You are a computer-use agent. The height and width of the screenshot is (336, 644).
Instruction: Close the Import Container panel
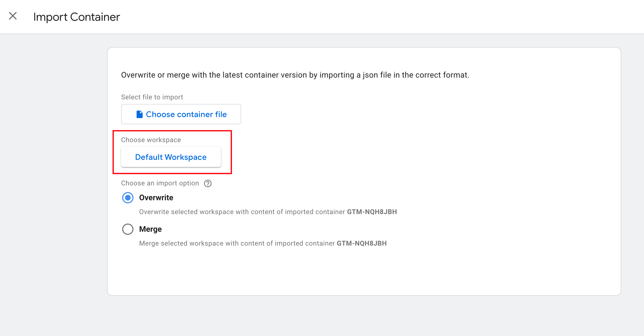13,16
